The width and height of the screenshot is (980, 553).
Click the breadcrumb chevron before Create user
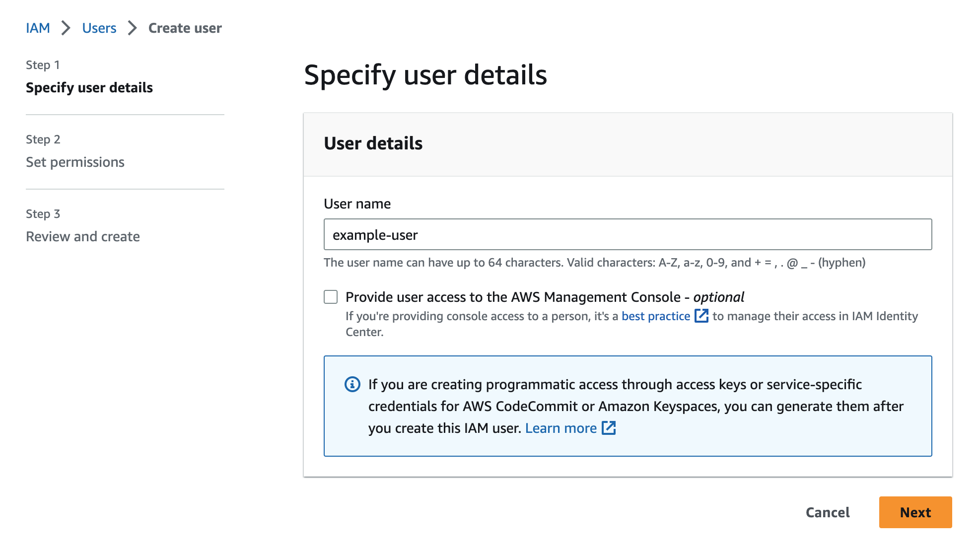click(132, 28)
